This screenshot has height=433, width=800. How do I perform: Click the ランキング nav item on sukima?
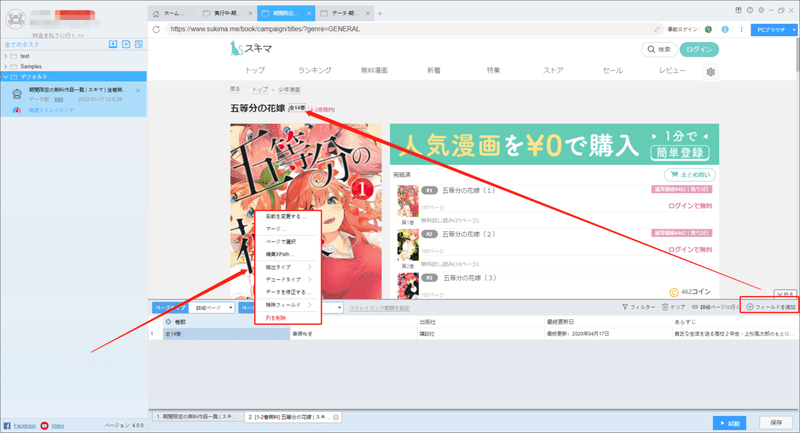click(x=315, y=70)
